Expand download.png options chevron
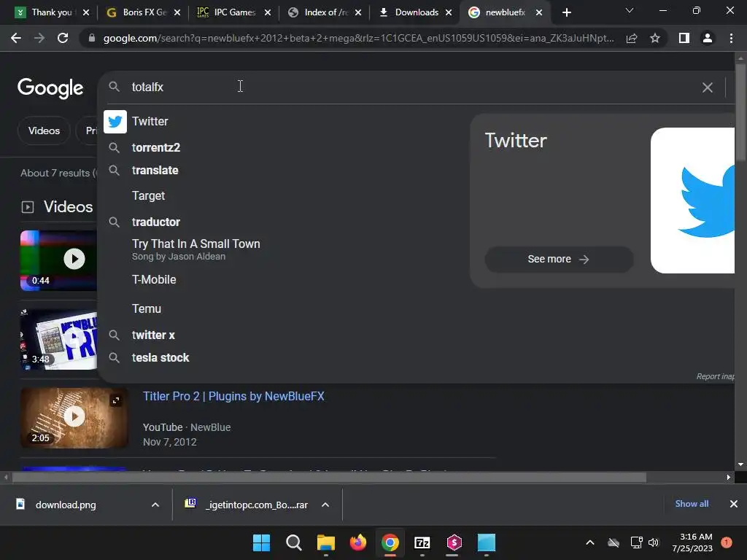This screenshot has width=747, height=560. pyautogui.click(x=155, y=505)
